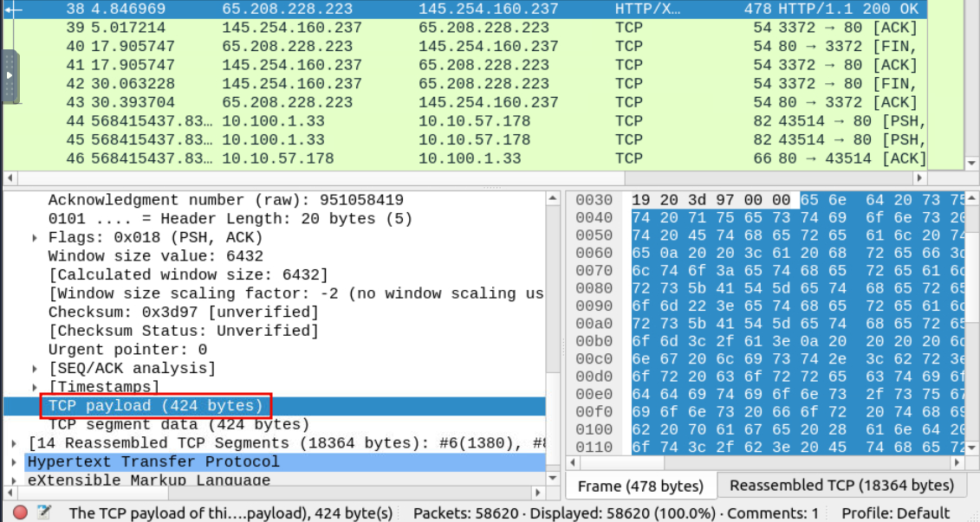Expand the [SEQ/ACK analysis] section
Image resolution: width=980 pixels, height=522 pixels.
(35, 369)
